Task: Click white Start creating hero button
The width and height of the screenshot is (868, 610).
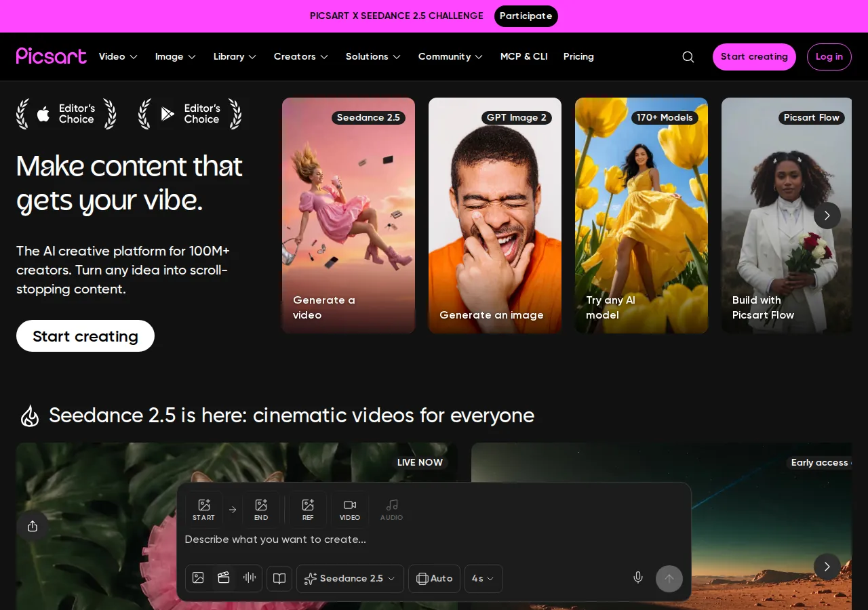Action: (85, 336)
